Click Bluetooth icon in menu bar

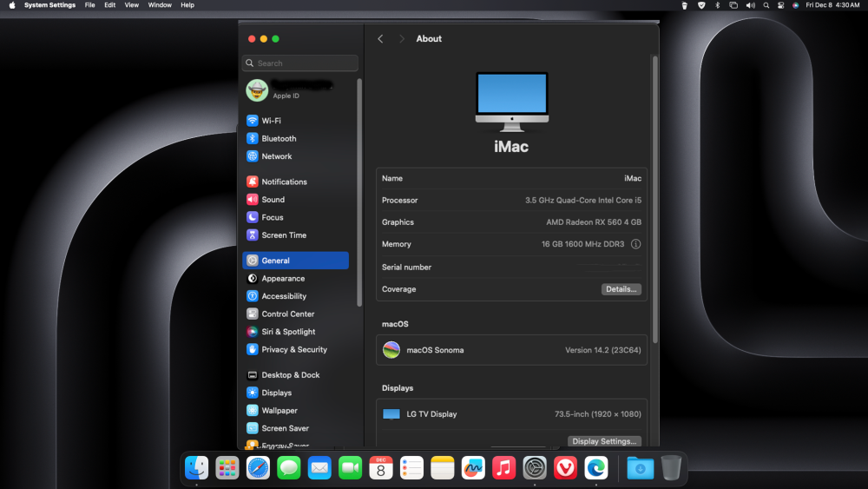tap(718, 5)
